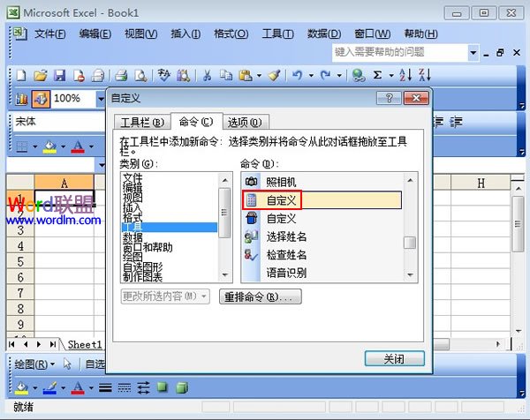Click the Select Objects arrow in the drawing toolbar
Screen dimensions: 530x420
67,364
